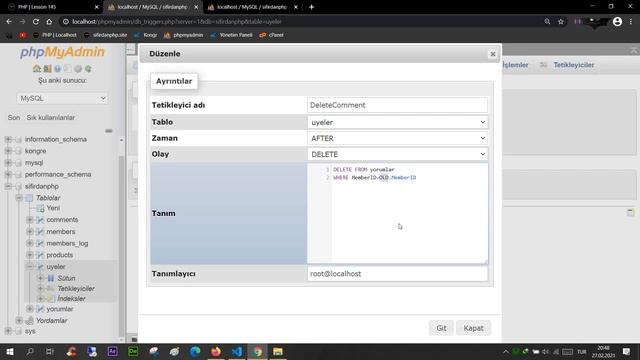Image resolution: width=640 pixels, height=360 pixels.
Task: Select the sys database in tree
Action: click(x=30, y=331)
